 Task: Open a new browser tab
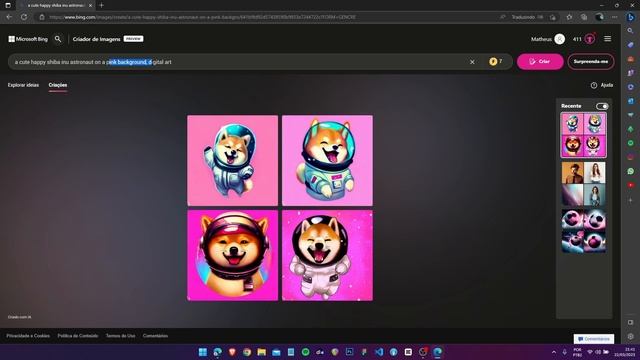[x=101, y=5]
